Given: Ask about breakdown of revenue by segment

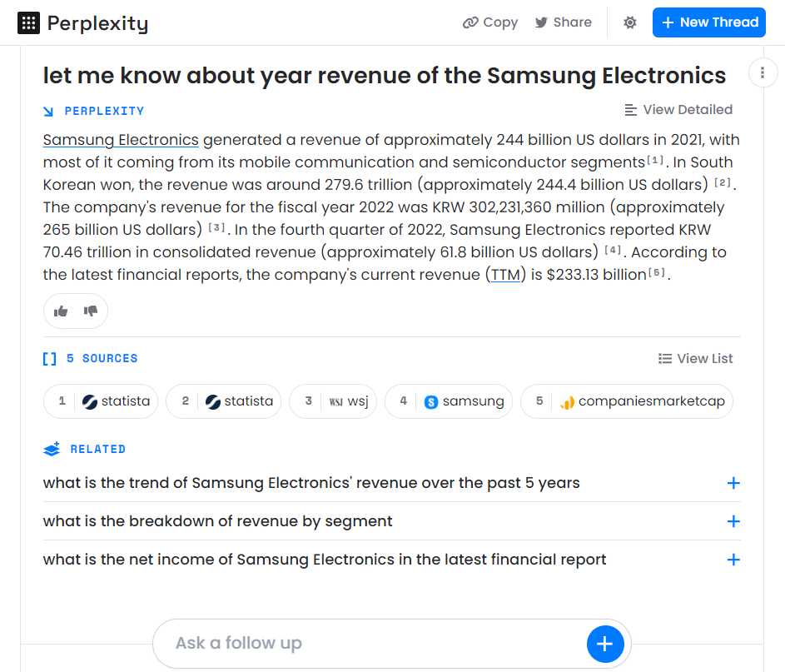Looking at the screenshot, I should [x=218, y=521].
